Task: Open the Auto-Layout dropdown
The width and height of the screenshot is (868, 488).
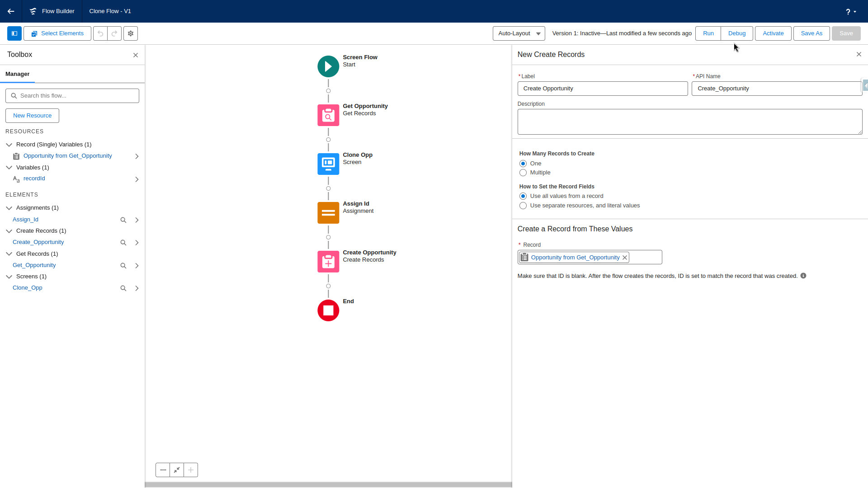Action: tap(519, 33)
